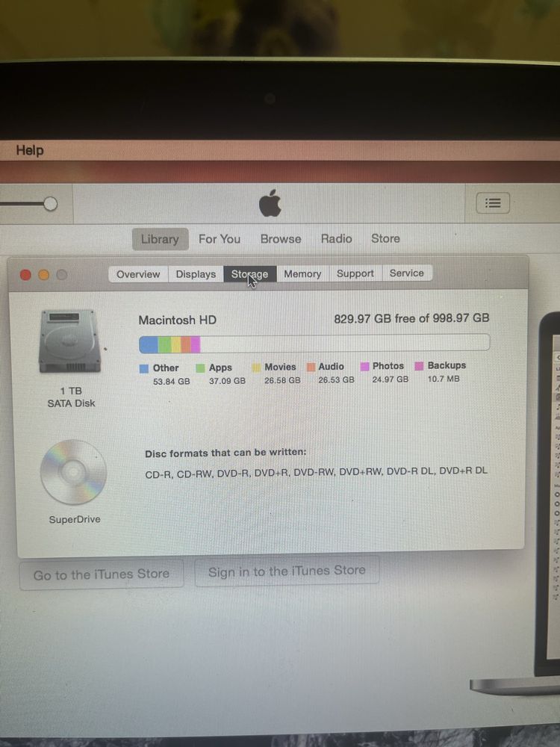Click the Apps green legend swatch
The height and width of the screenshot is (747, 560).
click(200, 368)
